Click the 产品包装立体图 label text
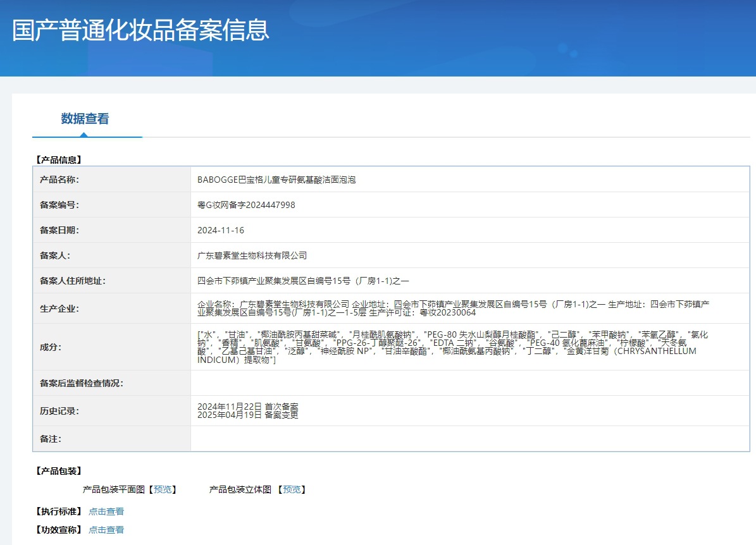The width and height of the screenshot is (756, 545). click(240, 489)
